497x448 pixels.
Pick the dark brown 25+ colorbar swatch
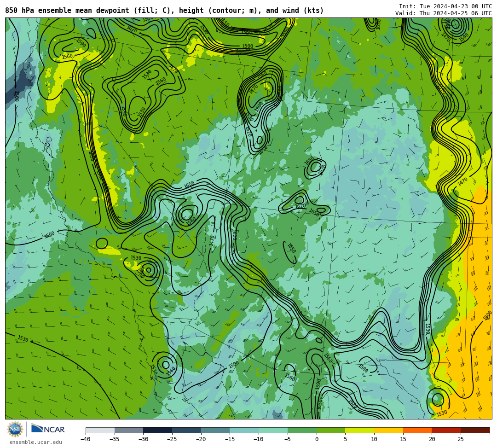click(475, 430)
